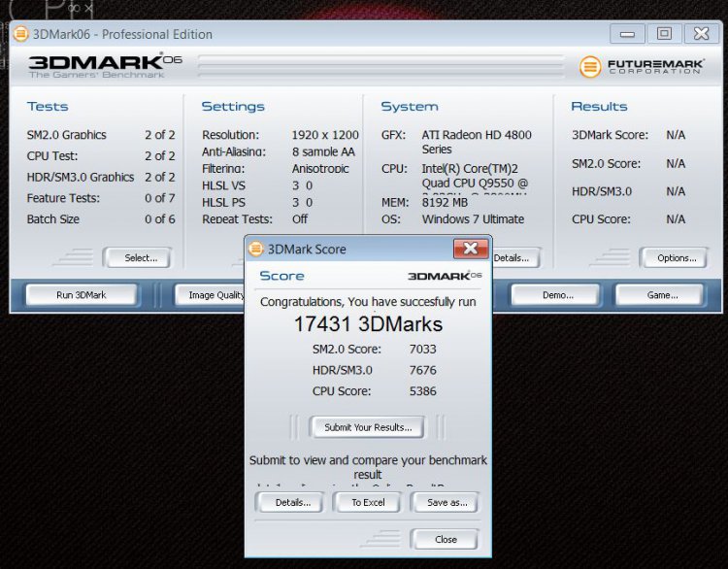The width and height of the screenshot is (728, 569).
Task: Click the Save as... button
Action: pyautogui.click(x=445, y=502)
